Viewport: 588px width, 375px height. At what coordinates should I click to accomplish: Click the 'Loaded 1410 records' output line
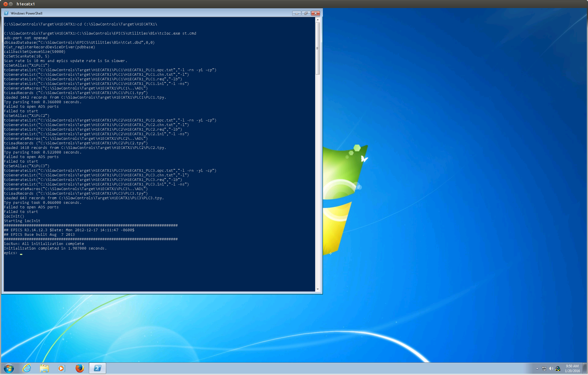(85, 148)
